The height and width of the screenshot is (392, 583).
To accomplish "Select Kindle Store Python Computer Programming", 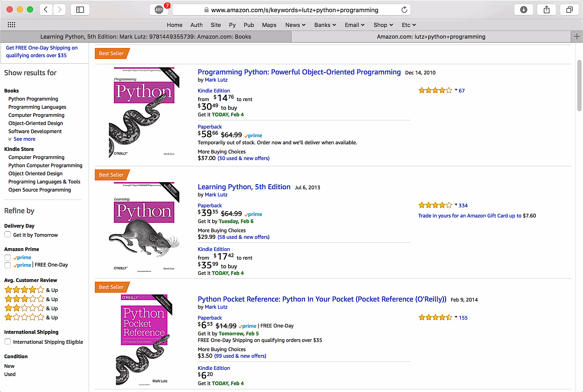I will [x=45, y=165].
